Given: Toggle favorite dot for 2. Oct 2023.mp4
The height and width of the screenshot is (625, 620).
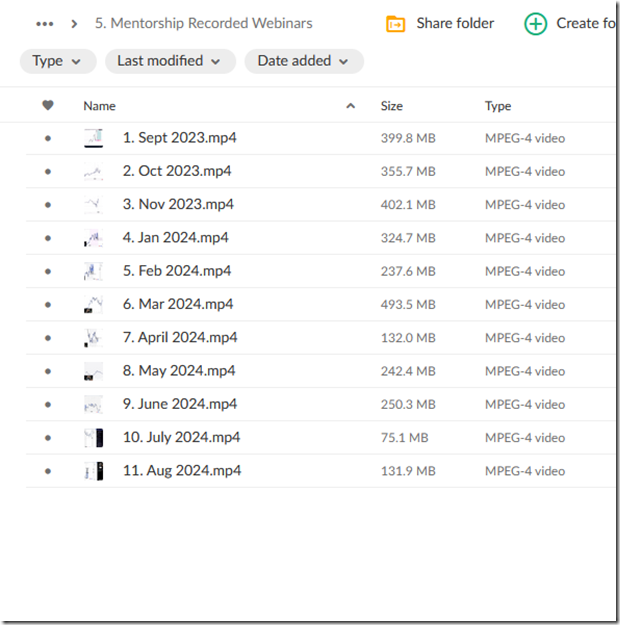Looking at the screenshot, I should click(47, 172).
